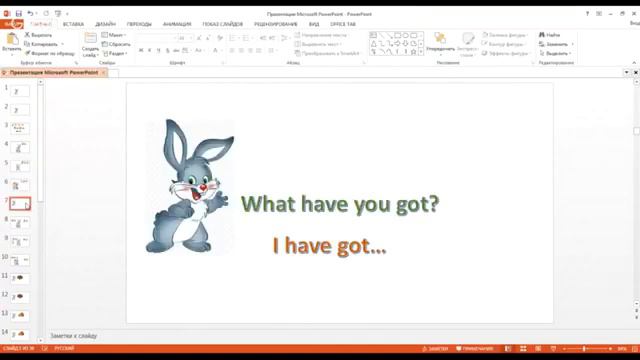Select slide 11 thumbnail in panel
The height and width of the screenshot is (360, 640).
[20, 279]
